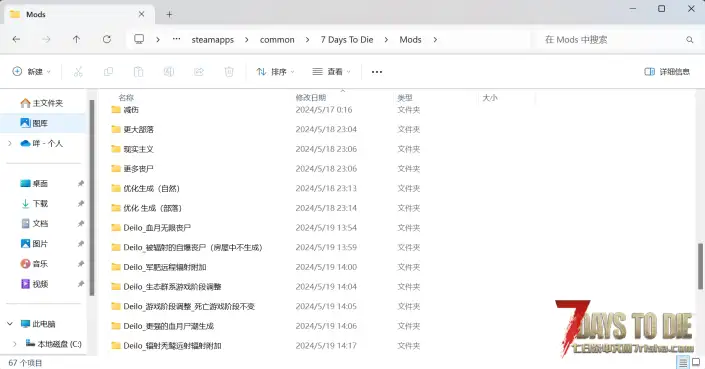The width and height of the screenshot is (705, 369).
Task: Select the 减伤 folder
Action: [x=125, y=110]
